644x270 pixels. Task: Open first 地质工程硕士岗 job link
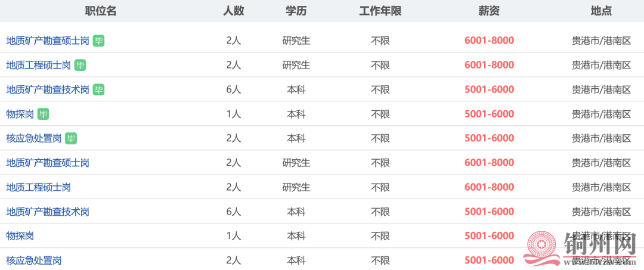click(39, 65)
